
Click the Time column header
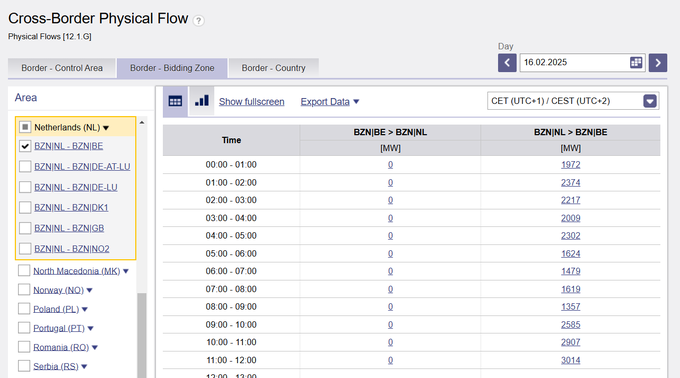coord(231,140)
